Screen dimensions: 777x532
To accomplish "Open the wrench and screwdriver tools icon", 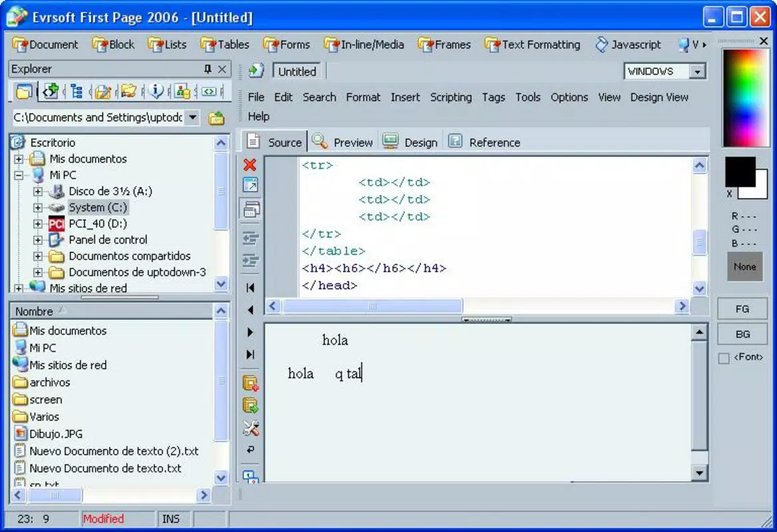I will click(251, 428).
